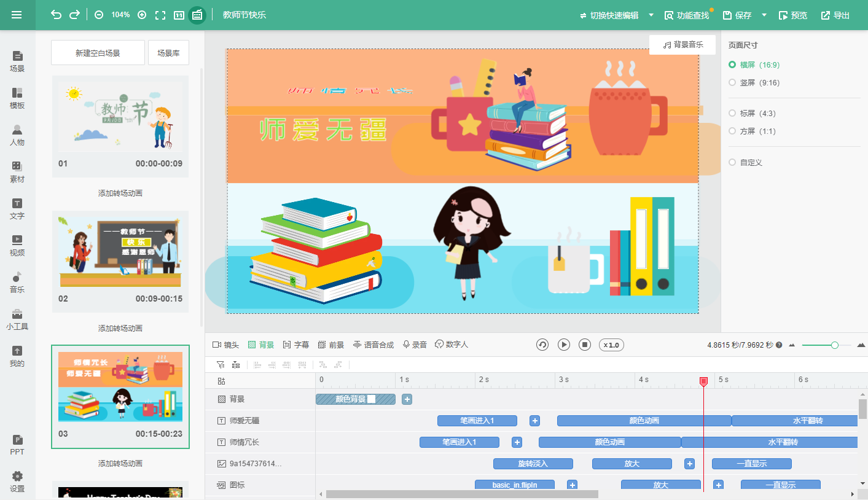The width and height of the screenshot is (868, 500).
Task: Add animation to 背景 track with plus
Action: coord(407,399)
